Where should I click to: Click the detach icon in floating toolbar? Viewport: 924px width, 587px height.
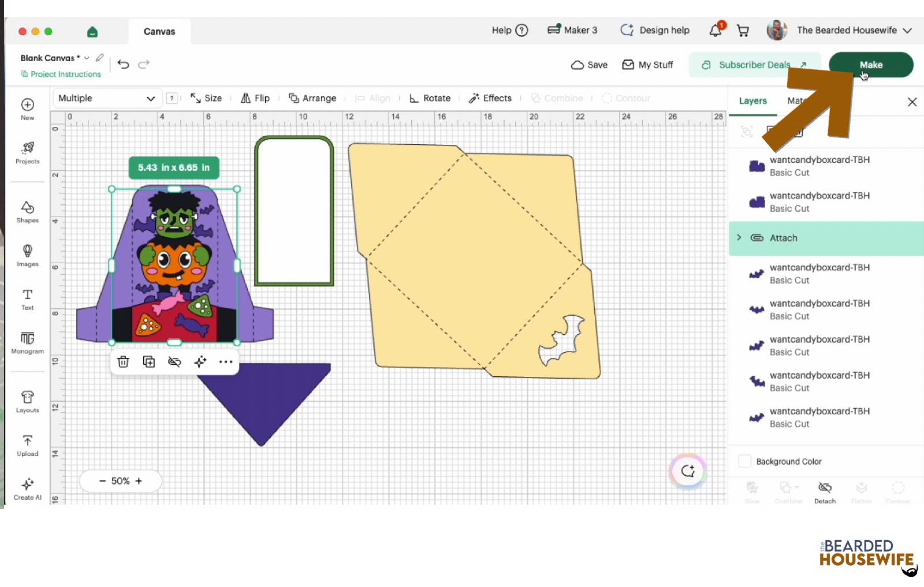click(174, 362)
